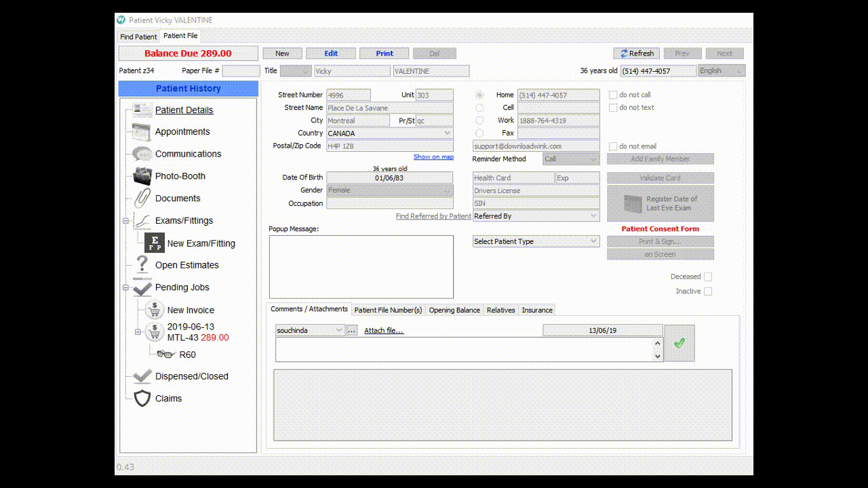
Task: Switch to the Find Patient tab
Action: tap(138, 36)
